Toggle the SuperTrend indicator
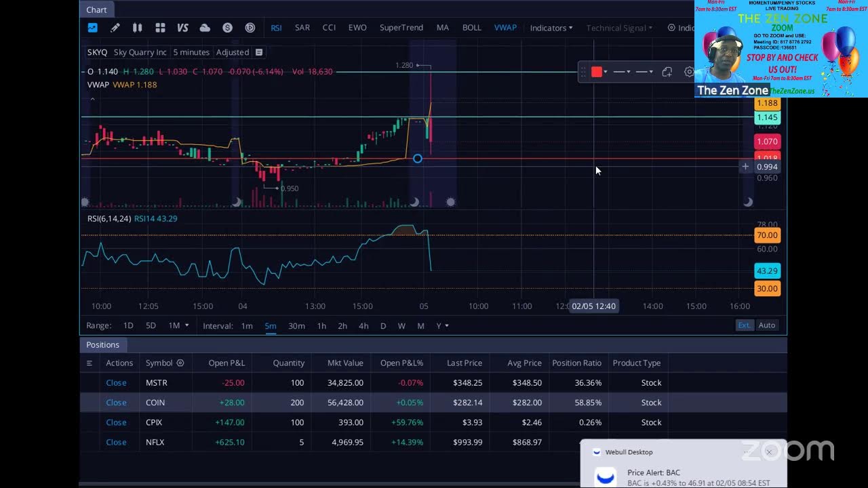868x488 pixels. (x=401, y=28)
